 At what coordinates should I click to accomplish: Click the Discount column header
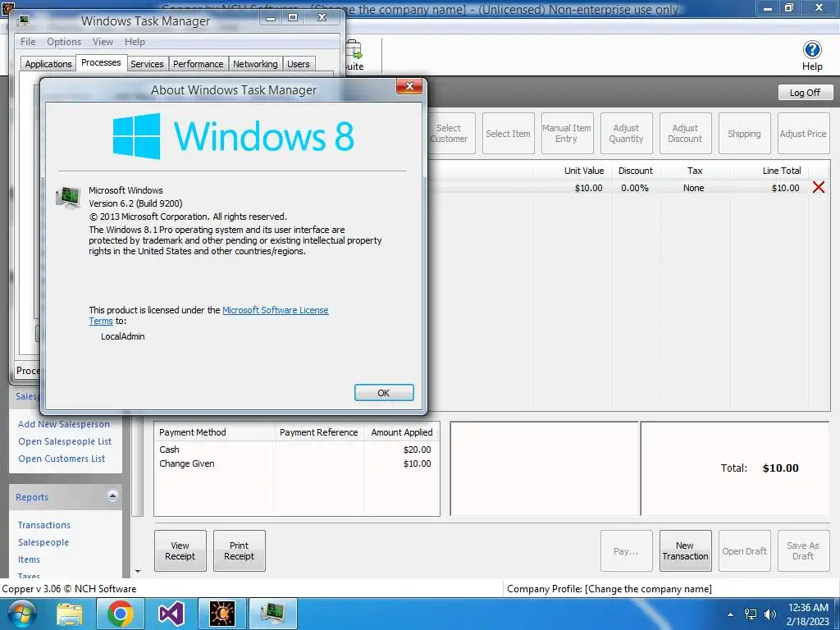click(x=636, y=171)
